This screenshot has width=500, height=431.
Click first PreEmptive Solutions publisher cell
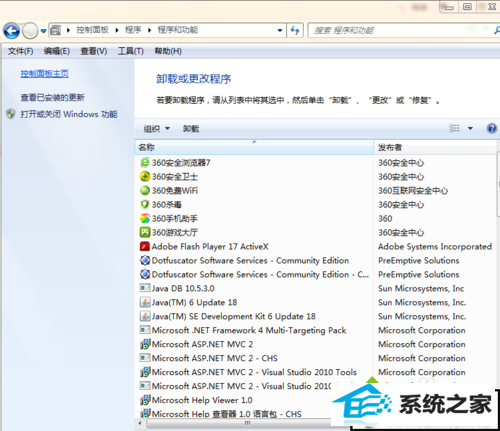419,261
